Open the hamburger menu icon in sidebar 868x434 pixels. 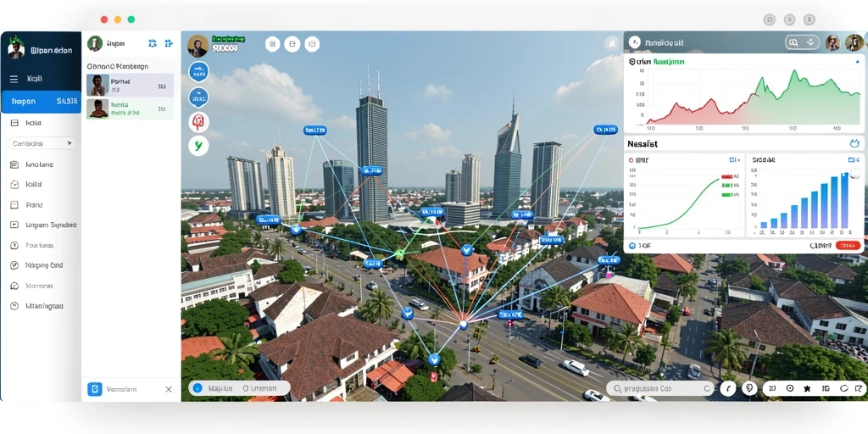point(14,79)
